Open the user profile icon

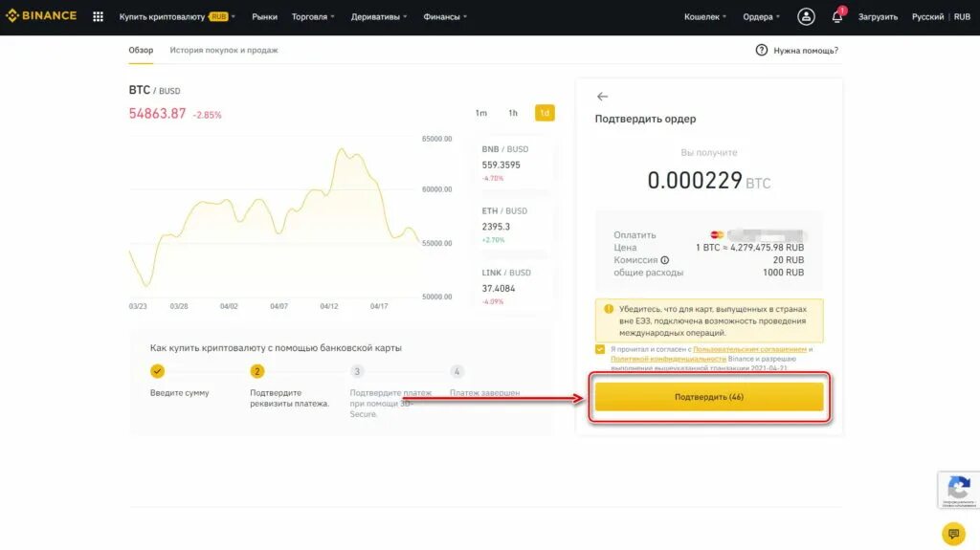click(806, 17)
